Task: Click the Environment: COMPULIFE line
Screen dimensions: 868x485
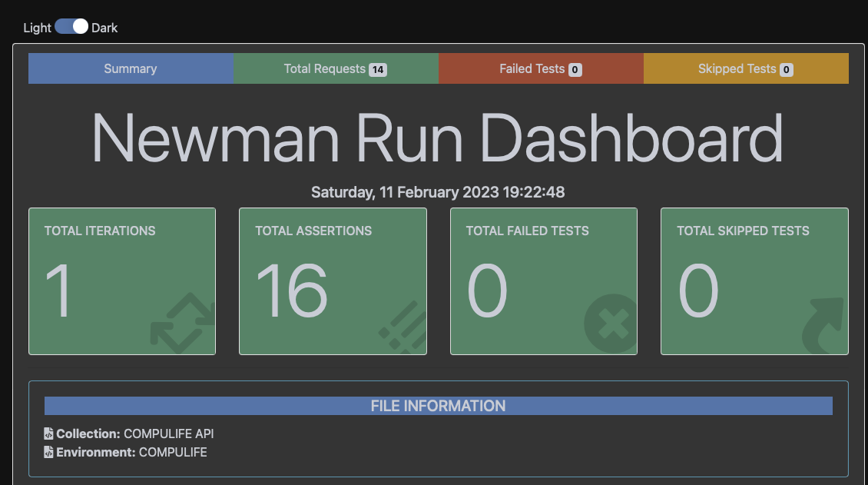Action: pyautogui.click(x=126, y=453)
